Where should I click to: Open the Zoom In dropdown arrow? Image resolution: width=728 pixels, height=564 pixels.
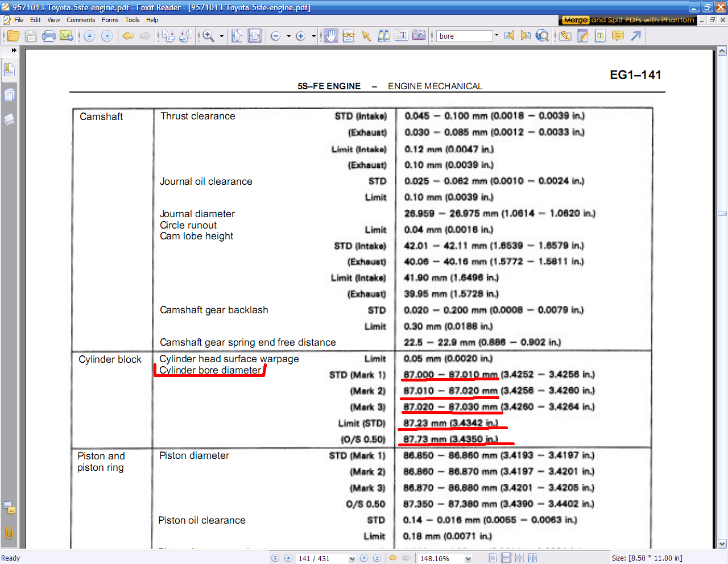point(313,36)
